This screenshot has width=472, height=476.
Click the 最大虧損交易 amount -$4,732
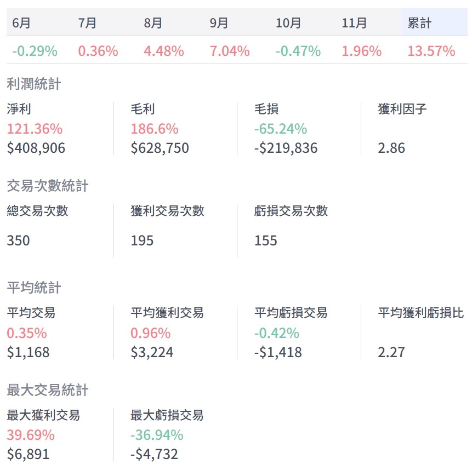point(154,454)
